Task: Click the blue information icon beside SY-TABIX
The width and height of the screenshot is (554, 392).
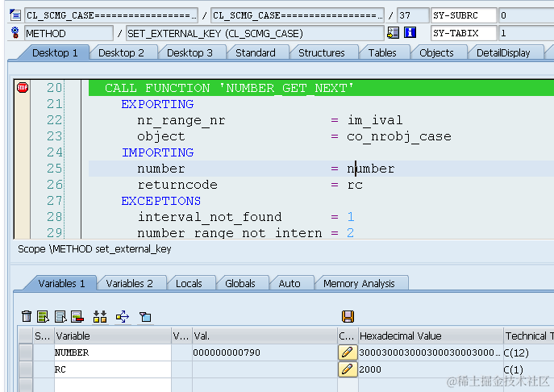Action: pos(410,33)
